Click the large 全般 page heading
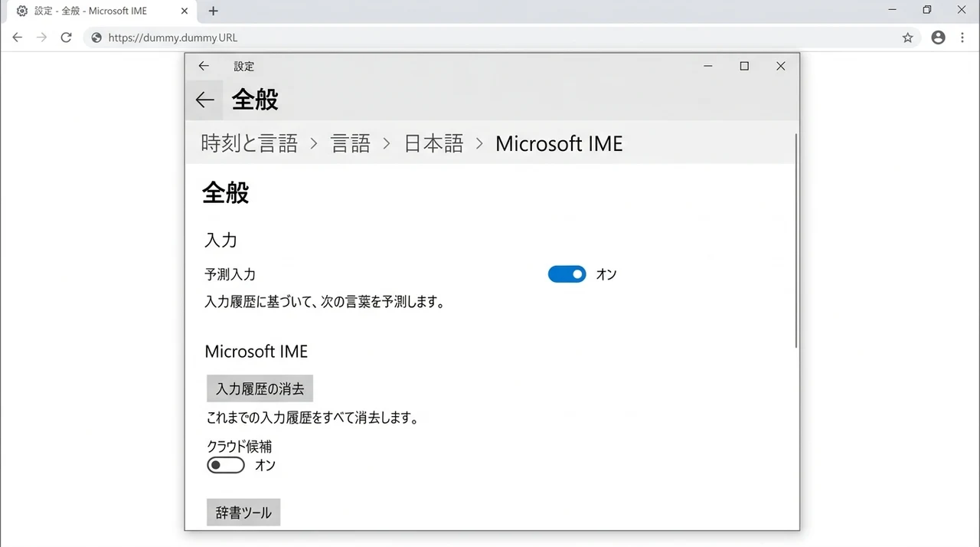980x547 pixels. pos(226,192)
